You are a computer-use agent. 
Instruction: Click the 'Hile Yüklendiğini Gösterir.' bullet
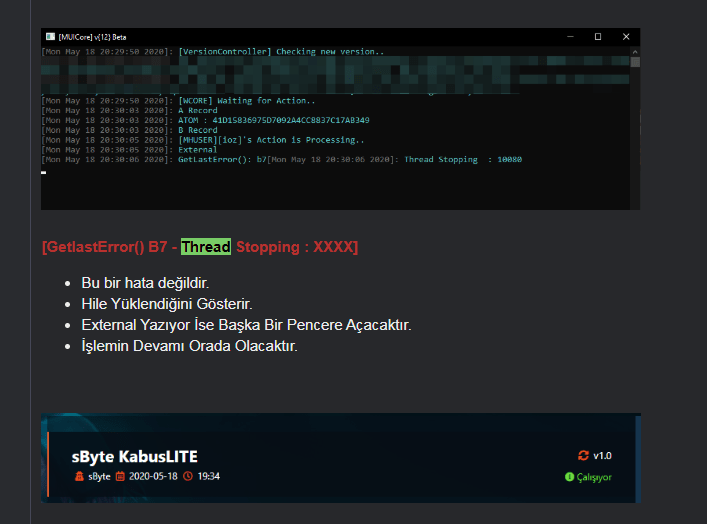167,304
